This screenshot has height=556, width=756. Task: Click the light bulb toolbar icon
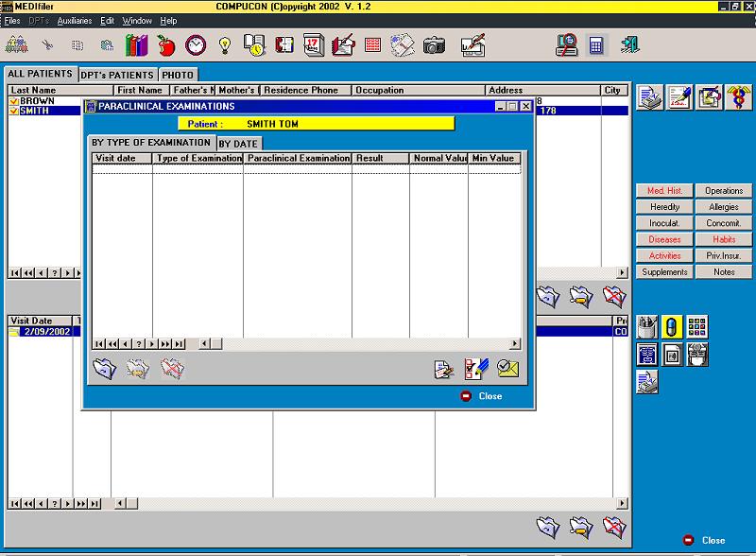click(x=225, y=45)
